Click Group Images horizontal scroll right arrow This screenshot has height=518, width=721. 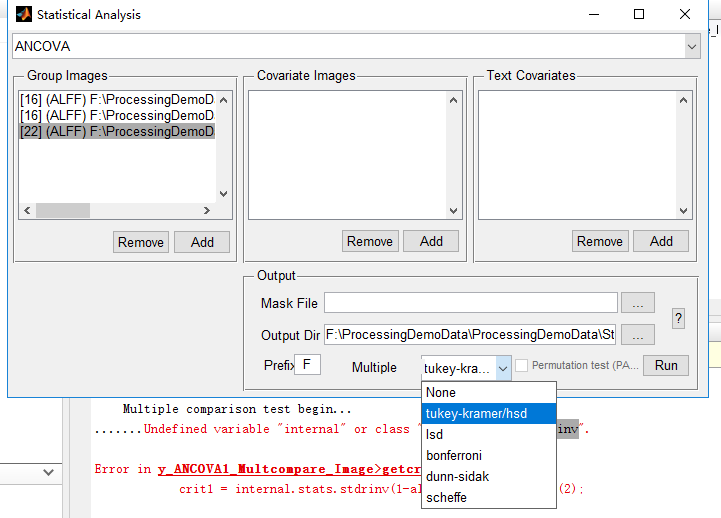click(x=207, y=211)
